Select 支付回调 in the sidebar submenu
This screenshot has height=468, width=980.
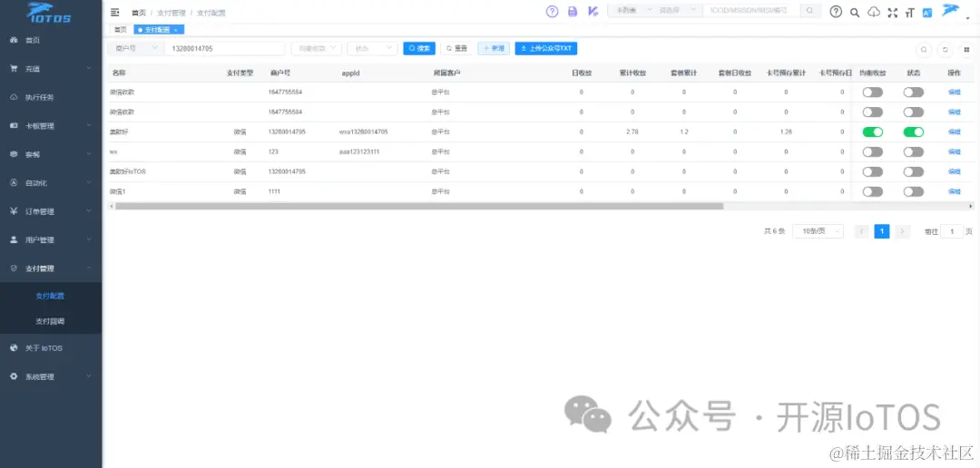point(50,322)
